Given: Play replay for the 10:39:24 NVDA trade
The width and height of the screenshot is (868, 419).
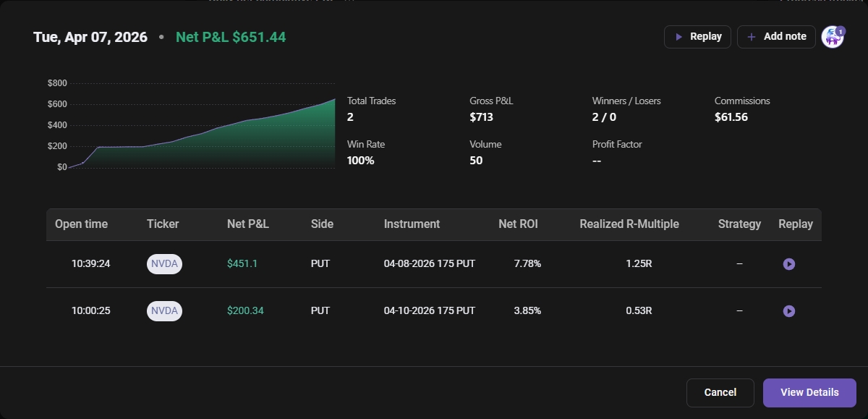Looking at the screenshot, I should click(x=789, y=264).
